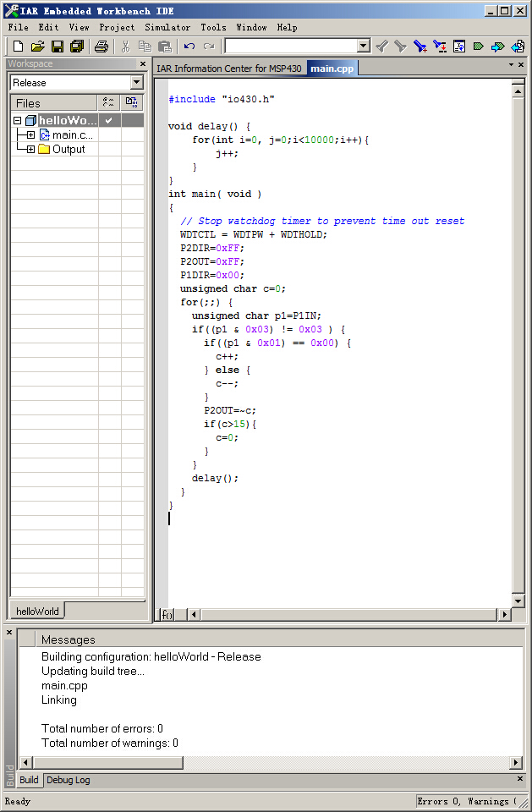Image resolution: width=532 pixels, height=812 pixels.
Task: Click the IAR application icon in title bar
Action: (11, 10)
